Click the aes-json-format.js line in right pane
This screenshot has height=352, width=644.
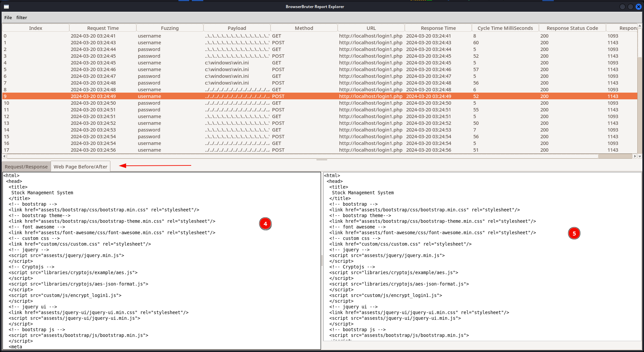pyautogui.click(x=399, y=284)
